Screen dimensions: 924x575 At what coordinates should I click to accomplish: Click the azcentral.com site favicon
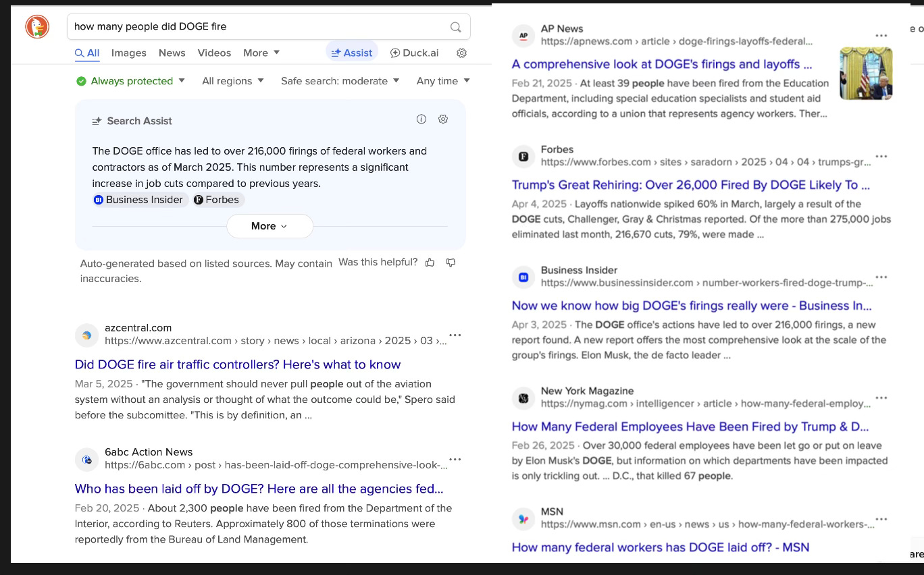[86, 335]
